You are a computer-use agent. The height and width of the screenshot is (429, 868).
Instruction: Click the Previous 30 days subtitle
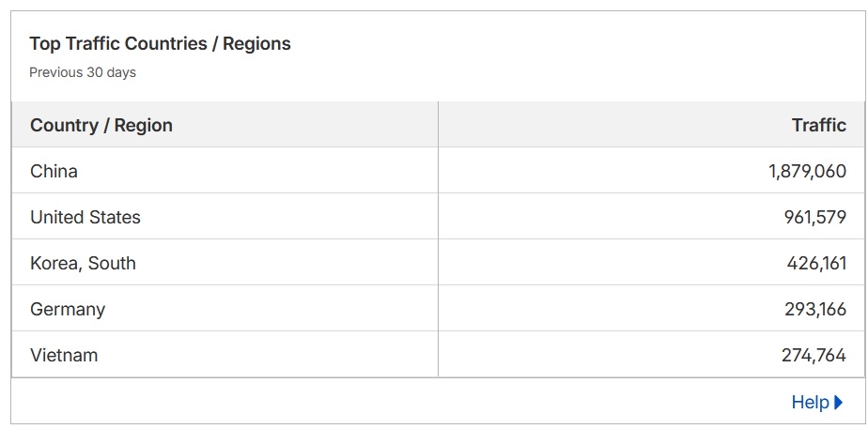pyautogui.click(x=83, y=72)
